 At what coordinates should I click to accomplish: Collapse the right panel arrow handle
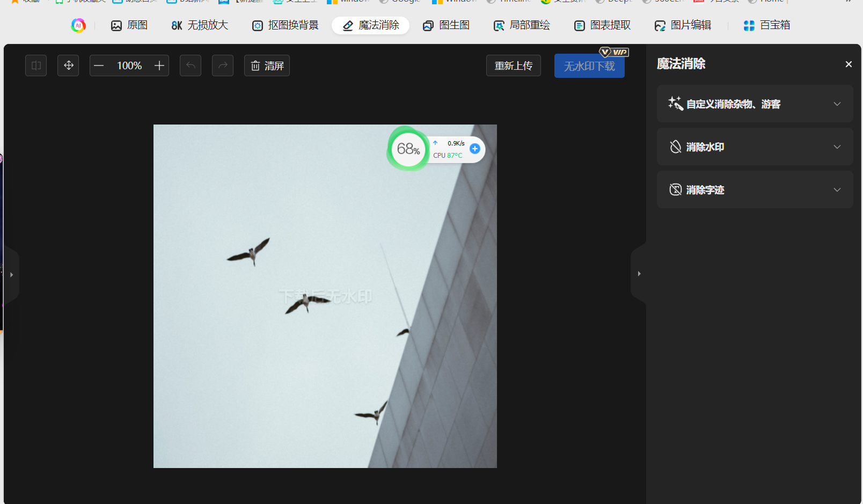click(639, 274)
